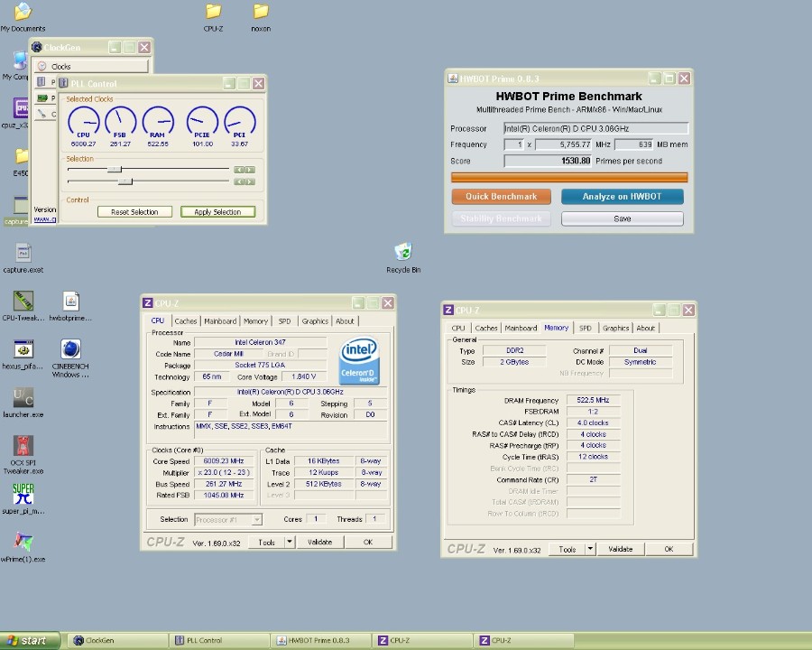Switch to SPD tab in right CPU-Z

[586, 328]
